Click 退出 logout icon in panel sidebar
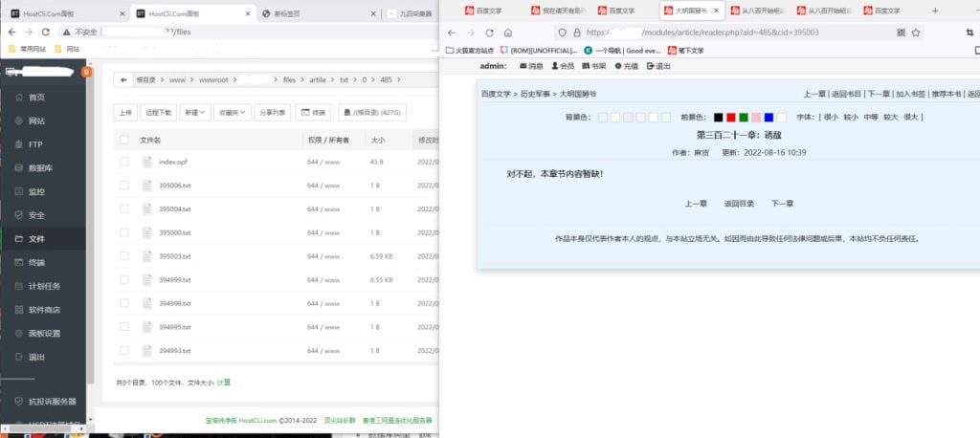 point(19,357)
